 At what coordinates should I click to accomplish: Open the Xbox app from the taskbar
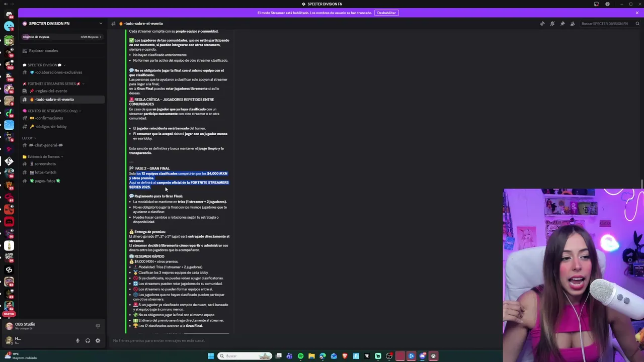pos(433,356)
